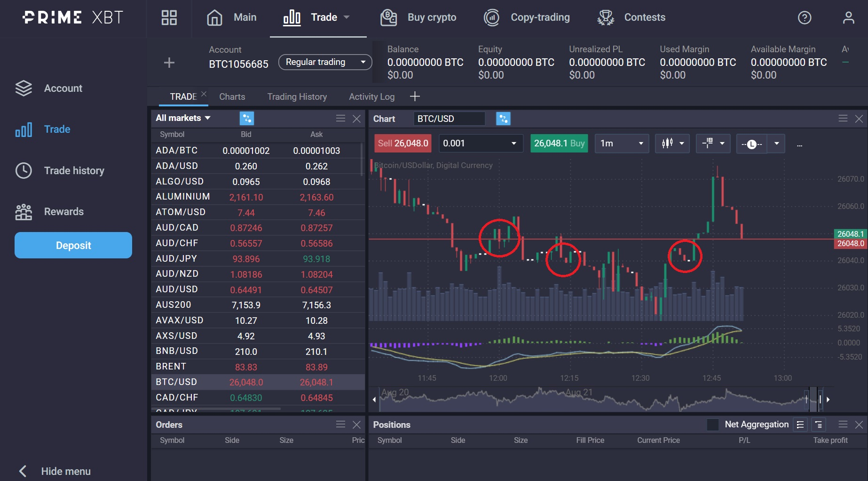The image size is (868, 481).
Task: Click the collapse positions list icon
Action: point(818,425)
